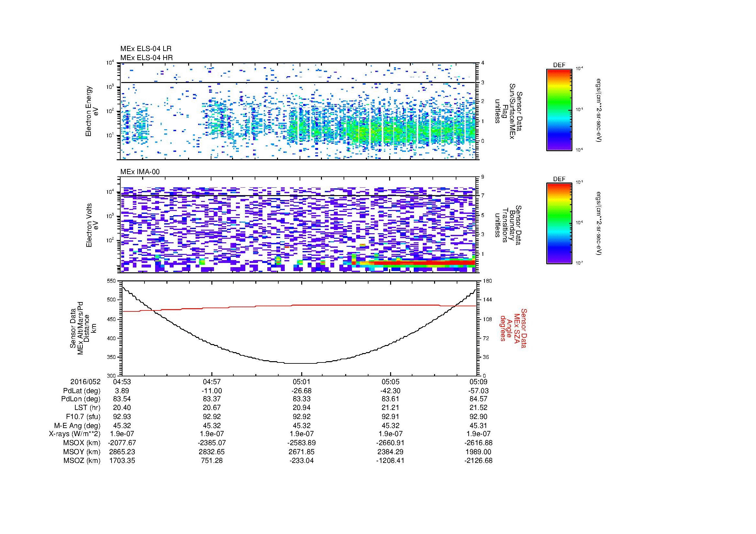Screen dimensions: 756x534
Task: Click the IMA DEF color bar
Action: click(559, 224)
